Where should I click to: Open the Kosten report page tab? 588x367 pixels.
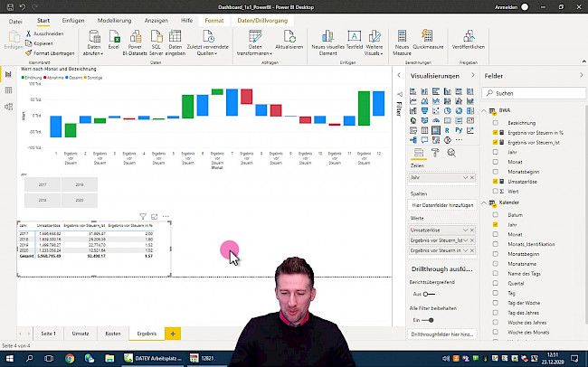(112, 334)
